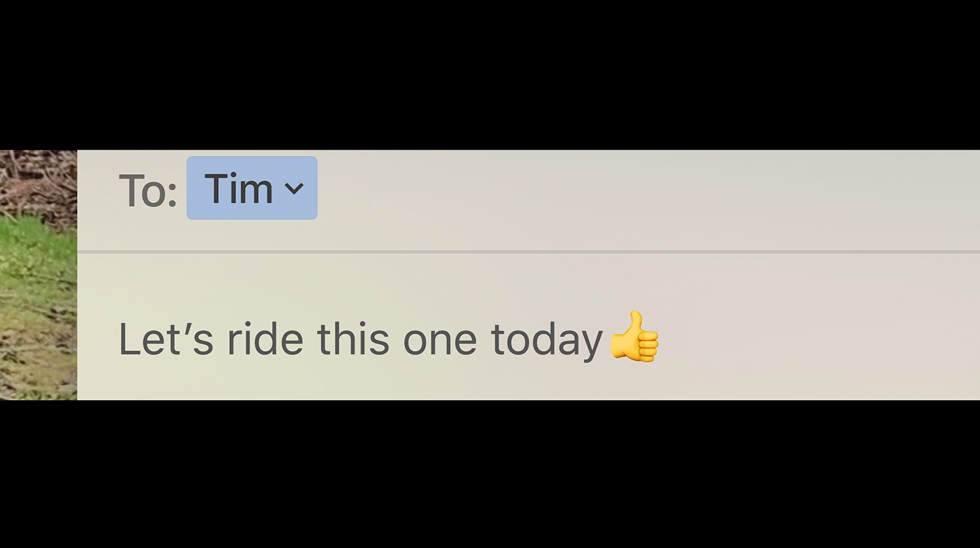
Task: Click the green grass area of the photo
Action: pyautogui.click(x=35, y=257)
